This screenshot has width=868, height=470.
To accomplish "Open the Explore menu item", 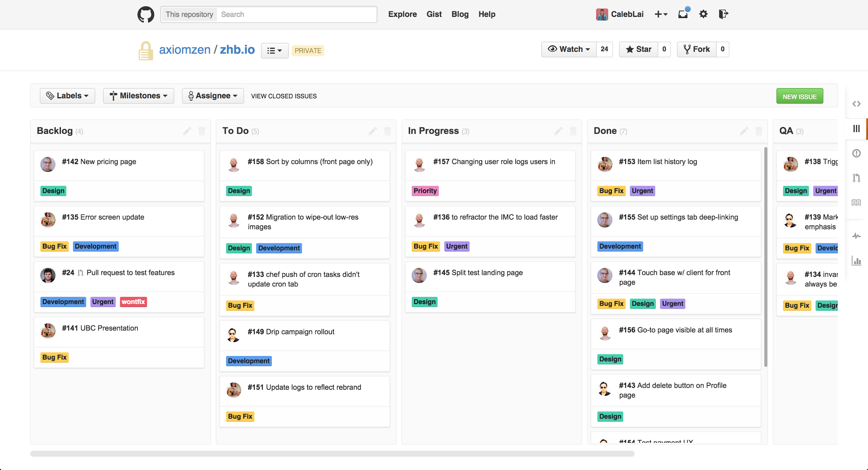I will 402,14.
